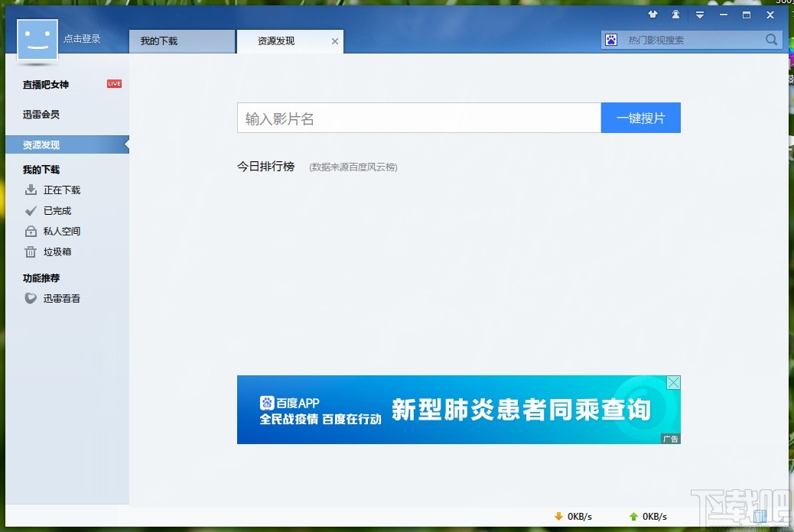Click 点击登录 to sign in
The image size is (794, 532).
83,39
